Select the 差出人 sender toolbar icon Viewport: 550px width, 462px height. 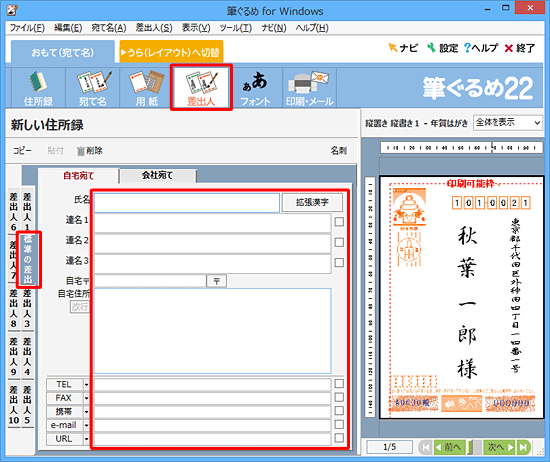[x=201, y=88]
